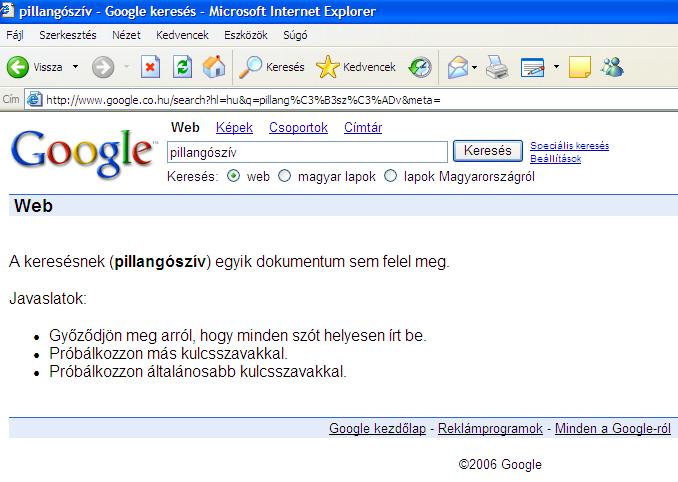The width and height of the screenshot is (678, 482).
Task: Open the Súgó menu
Action: point(295,35)
